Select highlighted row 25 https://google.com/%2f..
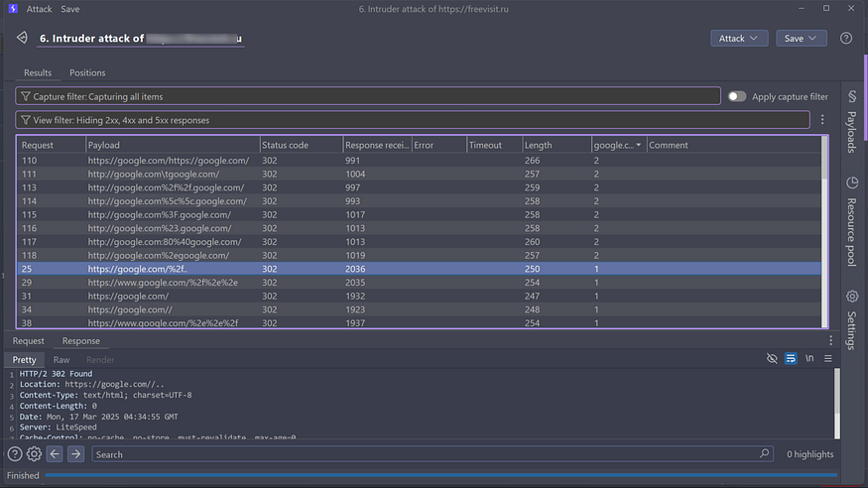Screen dimensions: 868x488 pos(419,269)
